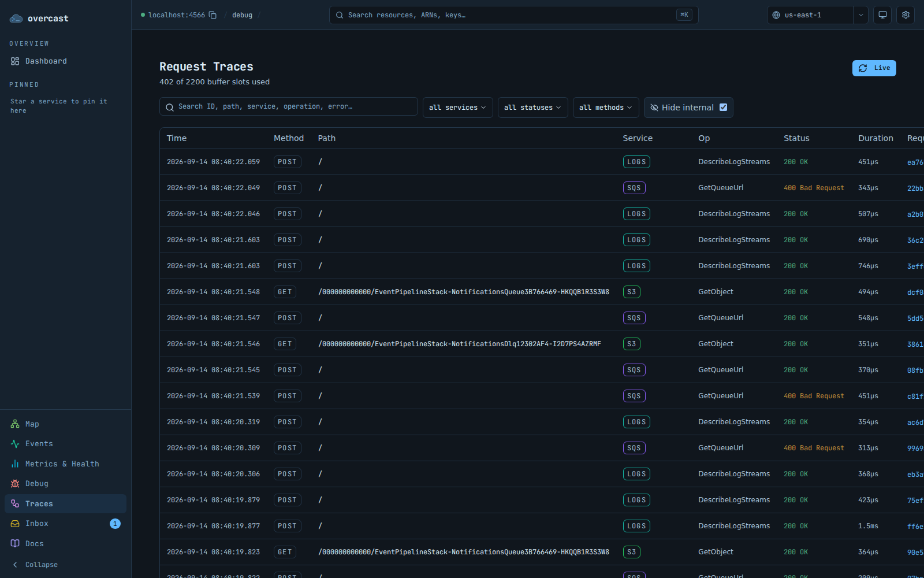
Task: Toggle the Live updates button
Action: click(x=874, y=68)
